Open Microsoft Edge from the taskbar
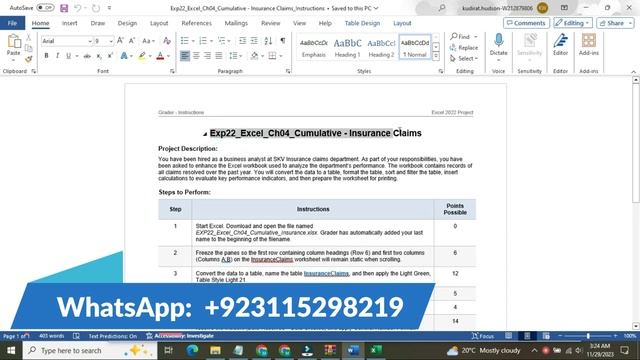Image resolution: width=640 pixels, height=360 pixels. pyautogui.click(x=192, y=350)
